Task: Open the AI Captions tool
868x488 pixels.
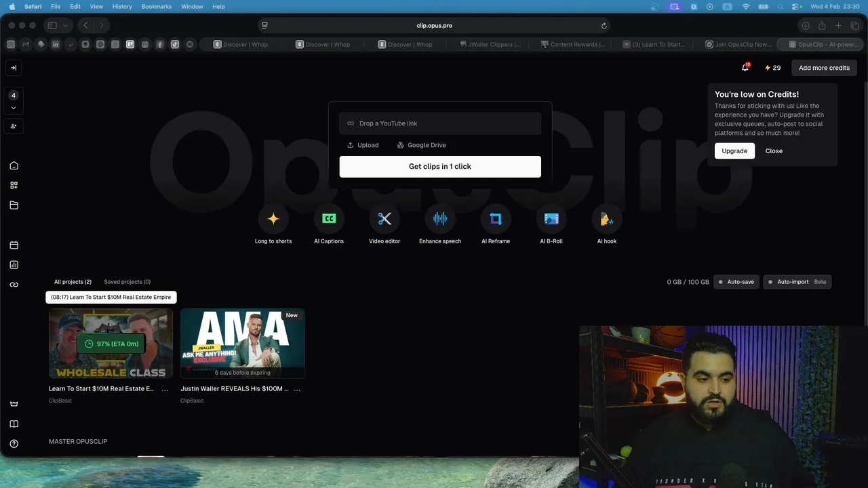Action: point(329,219)
